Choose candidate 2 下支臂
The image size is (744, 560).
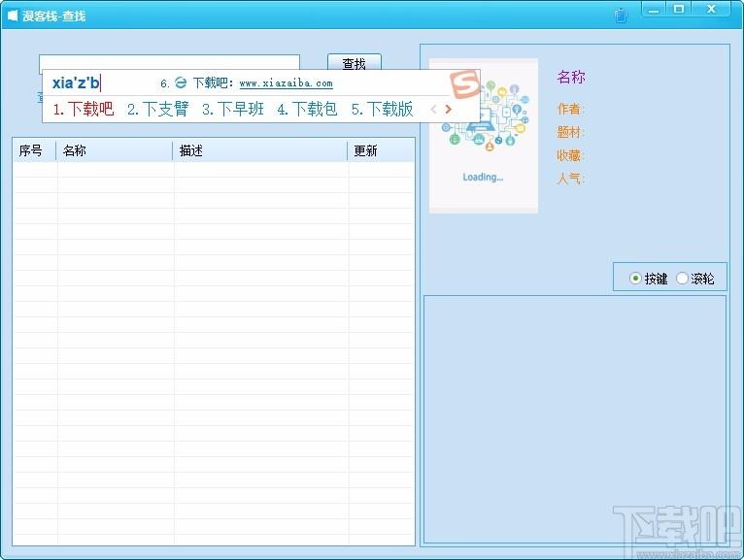click(158, 109)
